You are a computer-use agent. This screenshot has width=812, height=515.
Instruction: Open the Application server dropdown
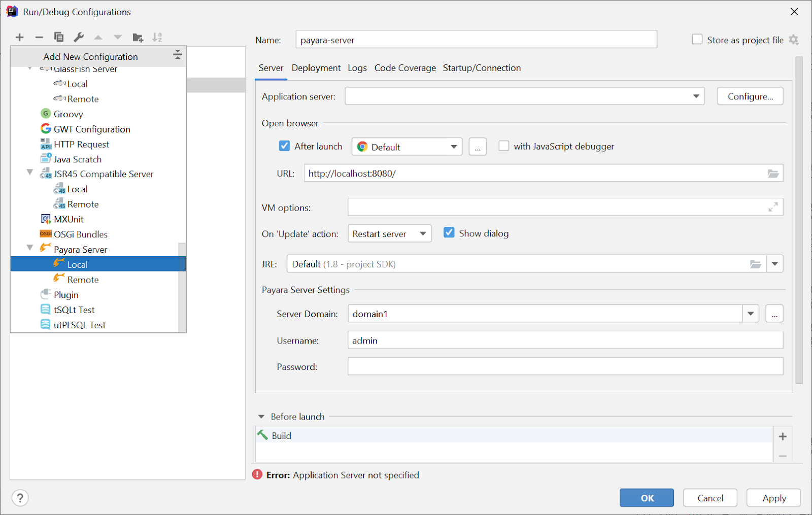(x=696, y=96)
